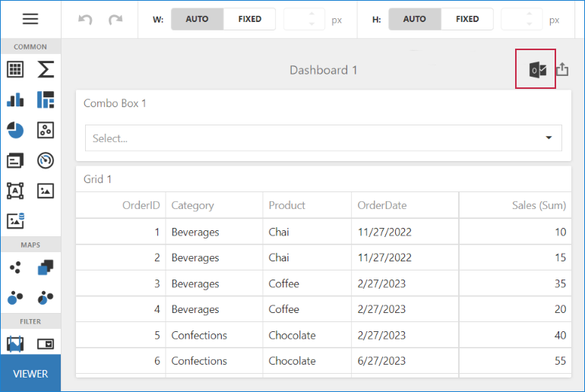Image resolution: width=585 pixels, height=392 pixels.
Task: Add a Bubble Map item
Action: point(15,297)
